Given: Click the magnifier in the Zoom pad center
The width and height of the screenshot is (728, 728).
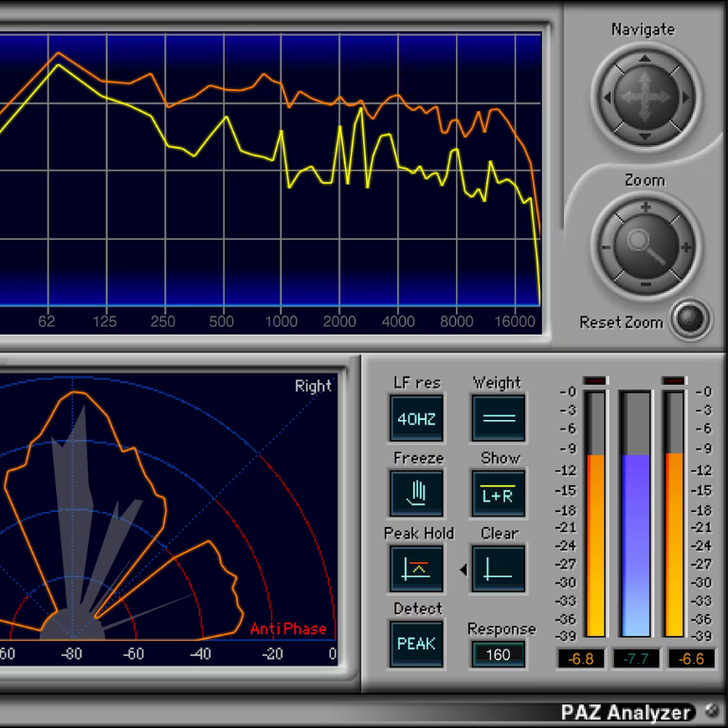Looking at the screenshot, I should coord(646,246).
